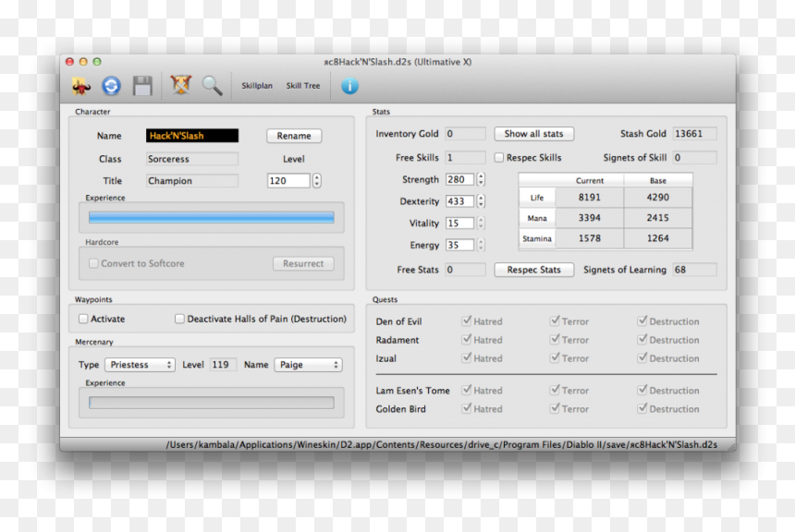This screenshot has height=532, width=795.
Task: Toggle Convert to Softcore checkbox
Action: pos(93,263)
